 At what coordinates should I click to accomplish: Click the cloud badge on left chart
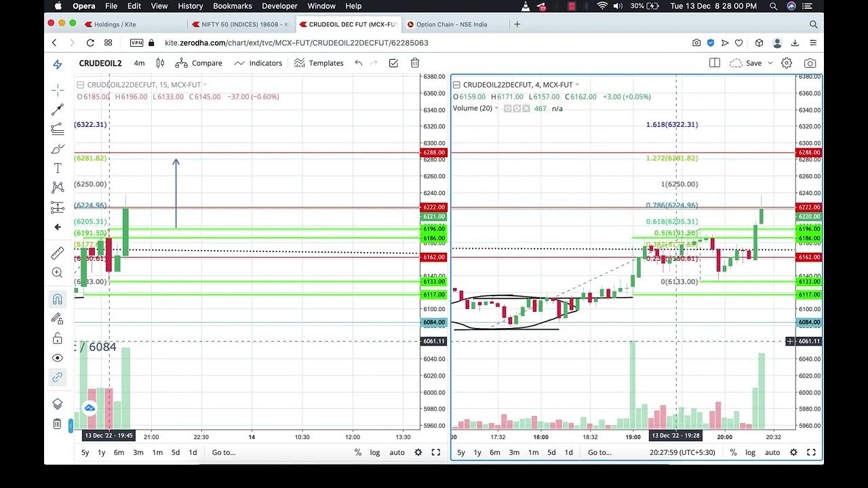90,408
